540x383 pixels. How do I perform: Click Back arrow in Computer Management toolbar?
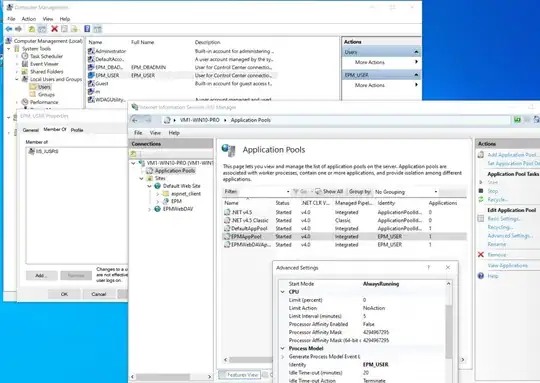coord(9,29)
